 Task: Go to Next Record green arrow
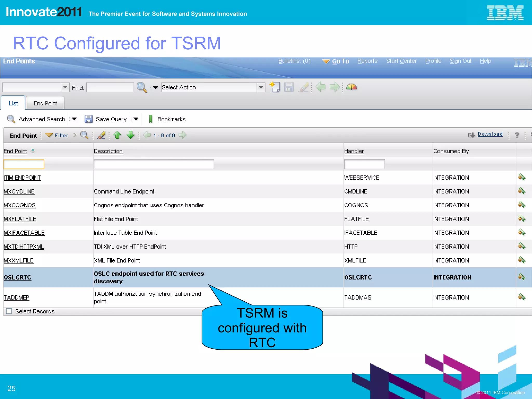pyautogui.click(x=335, y=87)
